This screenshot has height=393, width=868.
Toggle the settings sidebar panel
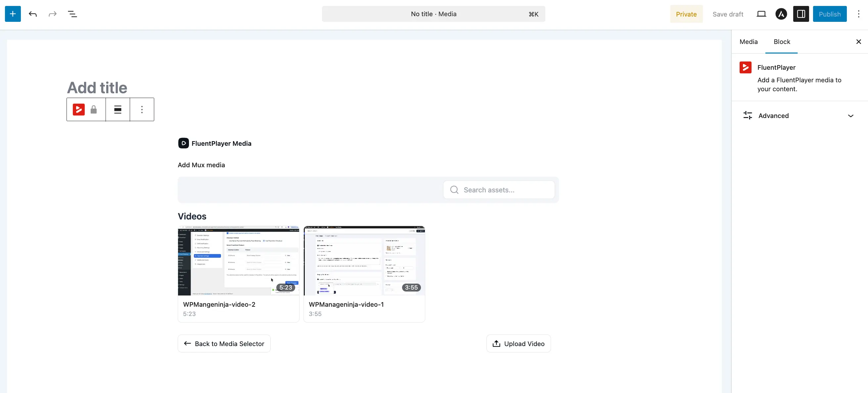801,14
